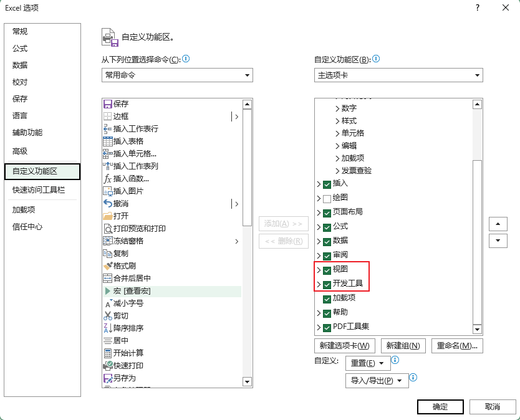Click the 撤消 (Undo) arrow icon

pos(107,204)
